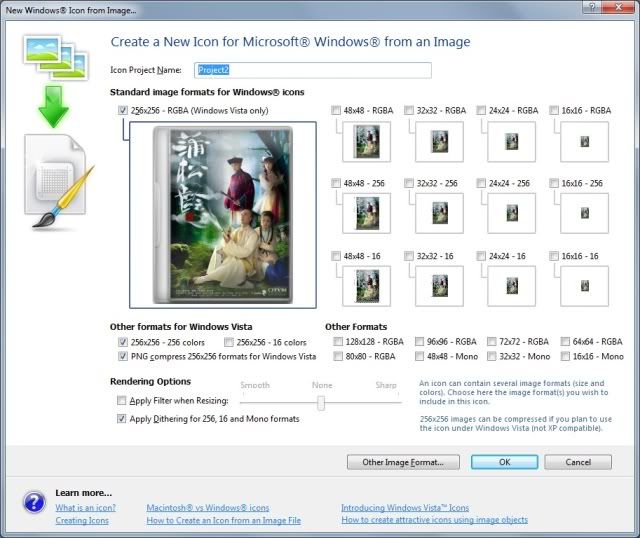The image size is (640, 538).
Task: Click the blue help question mark icon
Action: point(34,502)
